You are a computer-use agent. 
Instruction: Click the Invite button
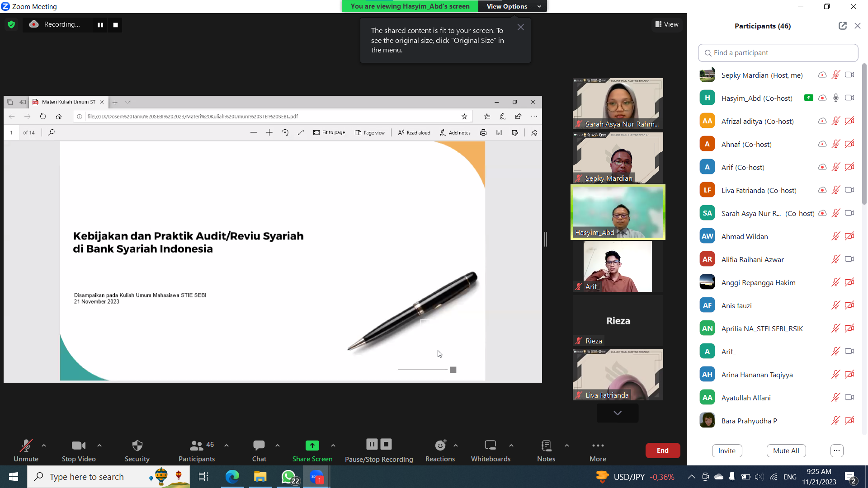click(726, 450)
